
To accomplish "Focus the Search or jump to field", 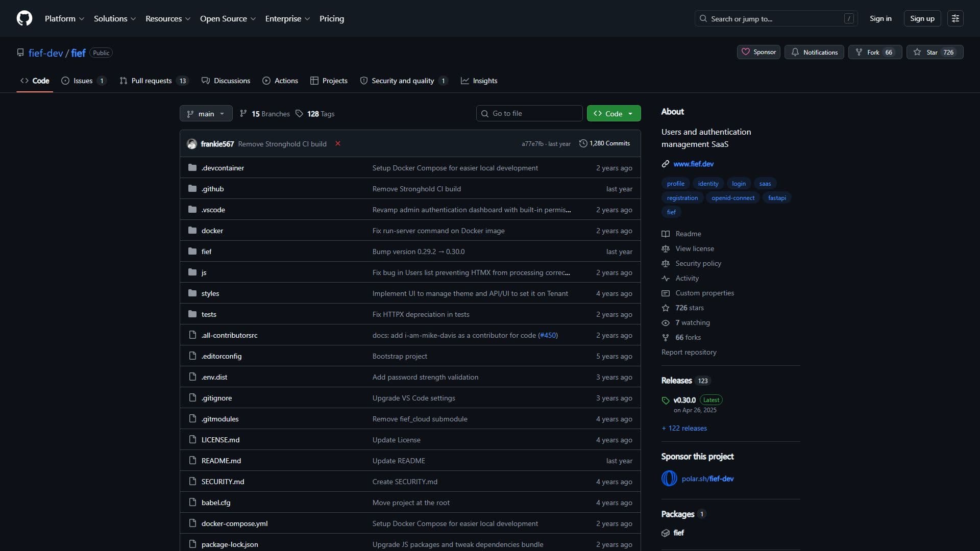I will pos(776,18).
